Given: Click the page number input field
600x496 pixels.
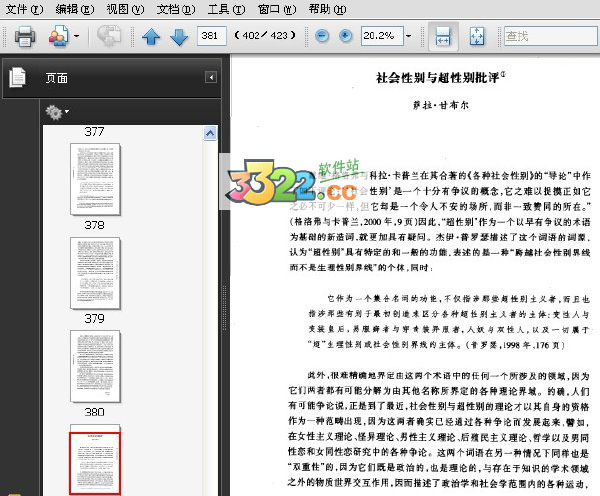Looking at the screenshot, I should pyautogui.click(x=211, y=36).
